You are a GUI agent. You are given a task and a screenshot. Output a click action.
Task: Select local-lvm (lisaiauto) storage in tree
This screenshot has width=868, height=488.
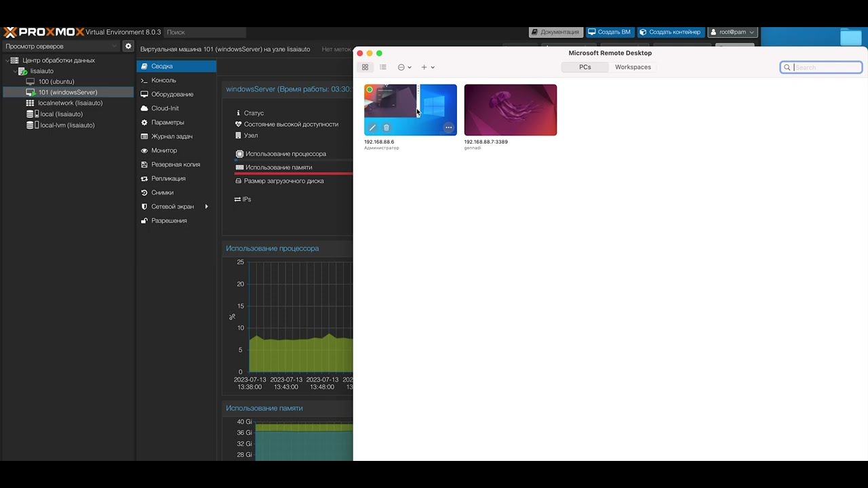(x=68, y=125)
